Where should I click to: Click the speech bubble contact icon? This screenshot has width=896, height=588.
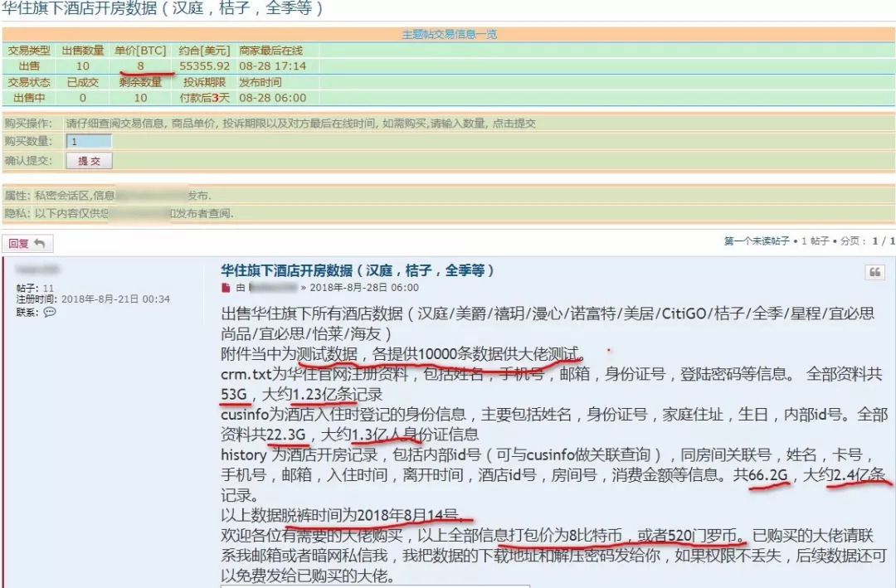pyautogui.click(x=50, y=312)
